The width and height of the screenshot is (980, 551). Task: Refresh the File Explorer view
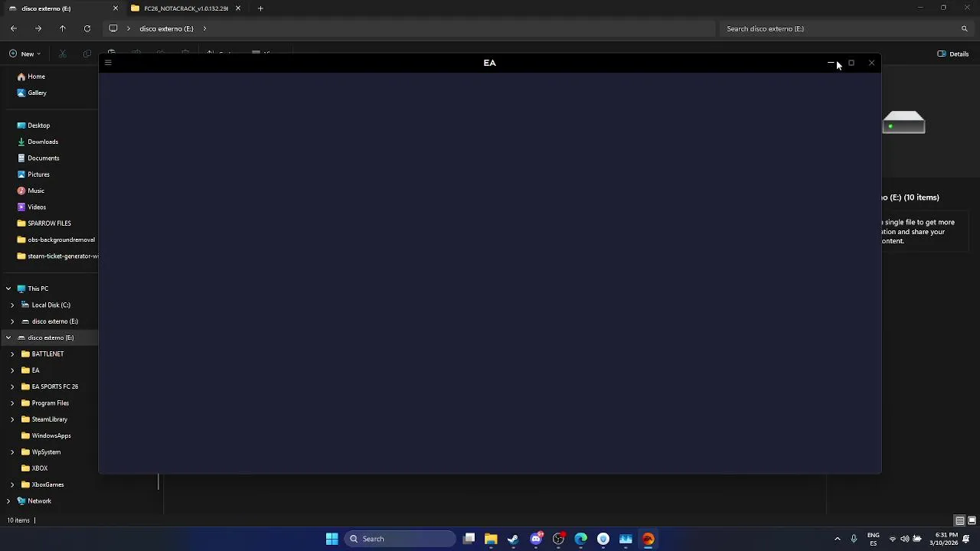click(87, 28)
